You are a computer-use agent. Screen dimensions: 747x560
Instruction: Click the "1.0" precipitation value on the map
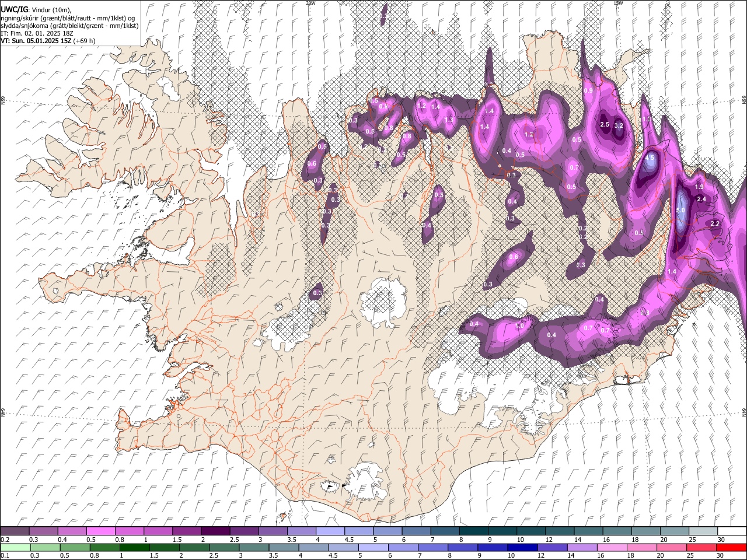click(520, 325)
